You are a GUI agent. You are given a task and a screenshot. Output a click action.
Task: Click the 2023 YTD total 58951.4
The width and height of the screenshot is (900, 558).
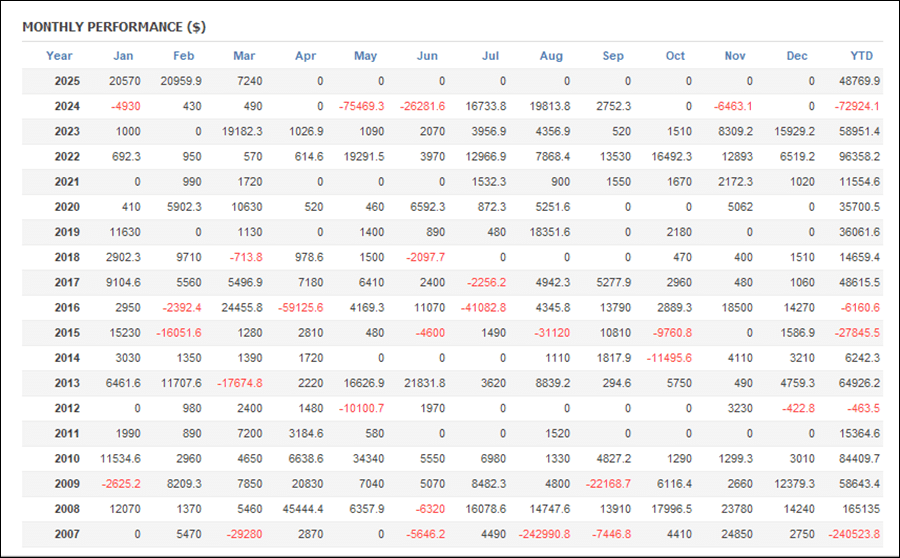[x=859, y=131]
